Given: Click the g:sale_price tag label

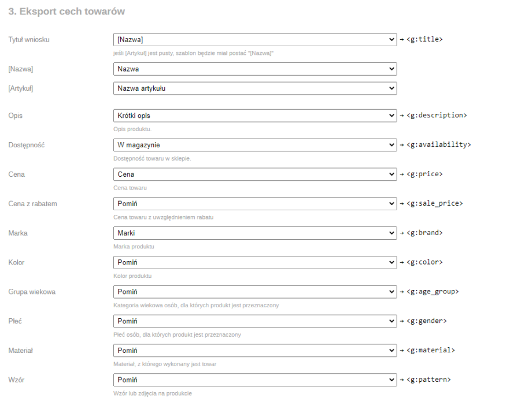Looking at the screenshot, I should point(434,203).
